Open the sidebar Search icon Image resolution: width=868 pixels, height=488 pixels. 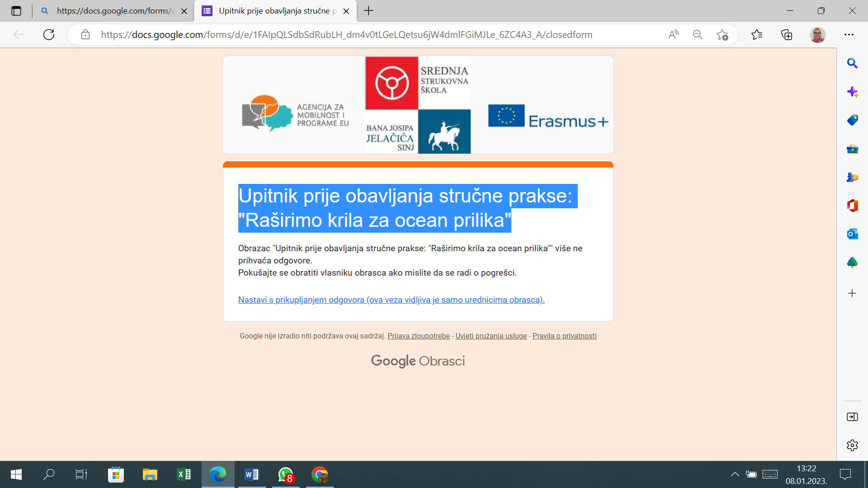click(852, 63)
